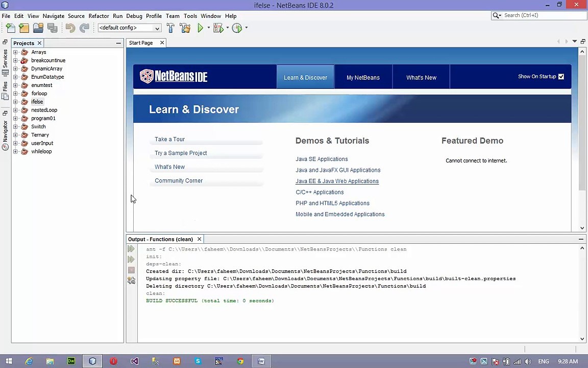Click the New Project toolbar icon
Image resolution: width=588 pixels, height=368 pixels.
(x=24, y=28)
